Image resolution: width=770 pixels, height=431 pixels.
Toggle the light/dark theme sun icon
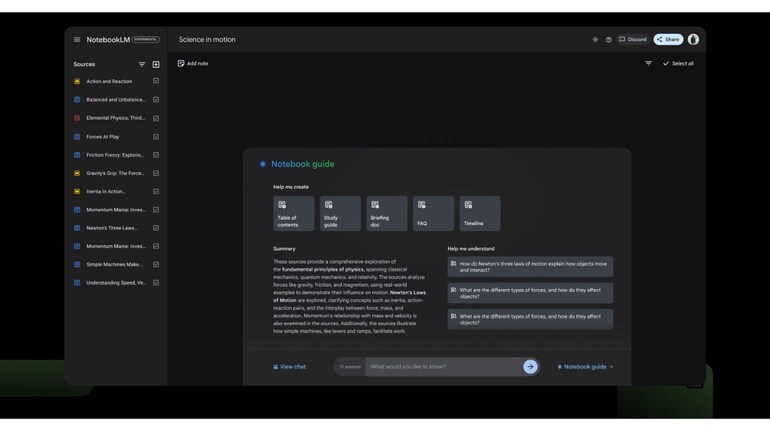click(x=595, y=40)
